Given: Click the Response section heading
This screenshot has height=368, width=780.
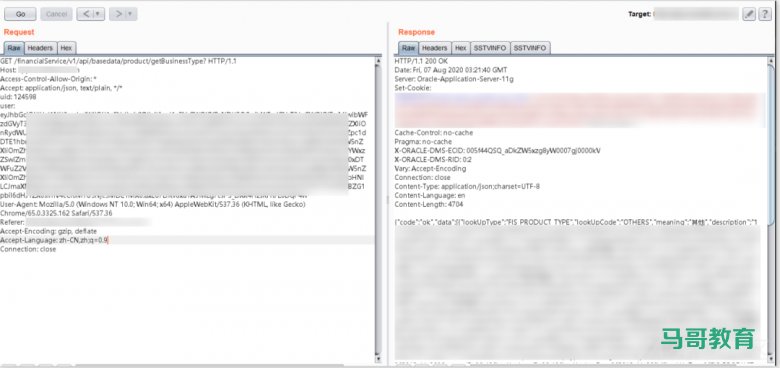Looking at the screenshot, I should [x=416, y=32].
